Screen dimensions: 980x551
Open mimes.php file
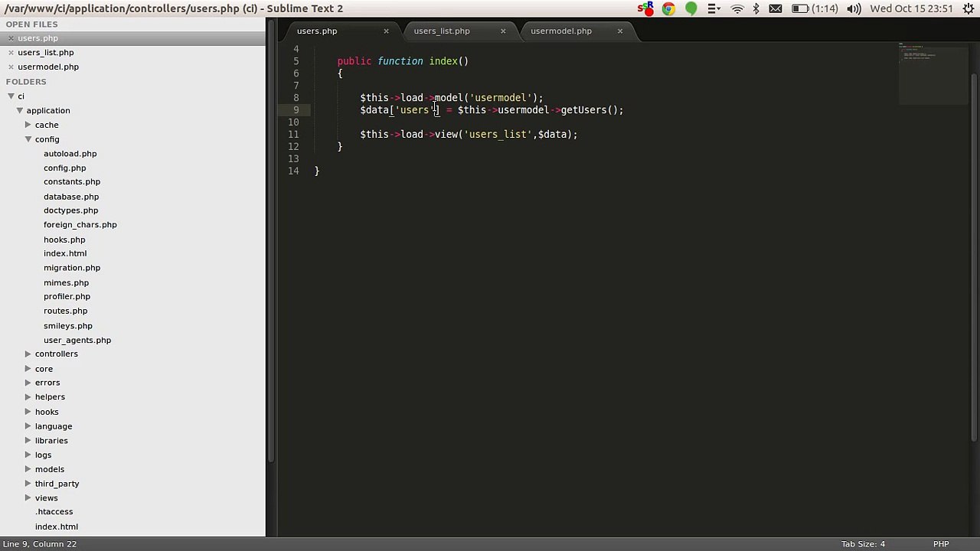66,282
